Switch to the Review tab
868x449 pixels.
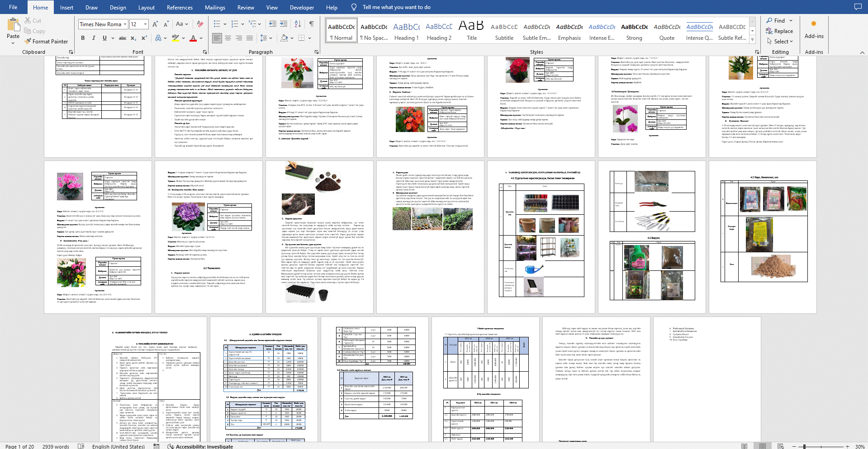click(246, 7)
